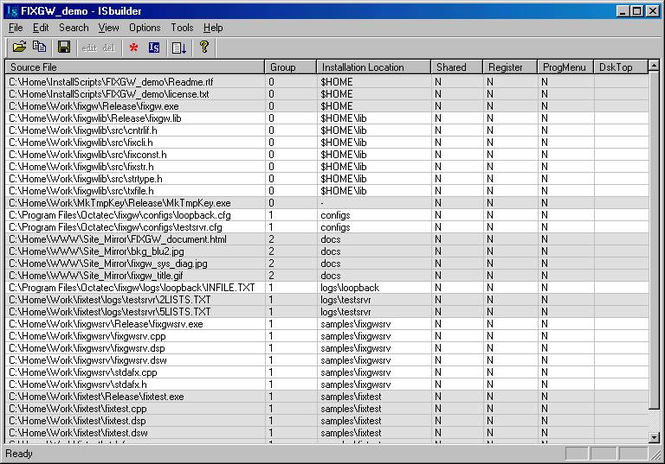
Task: Click the Register column header
Action: (x=510, y=67)
